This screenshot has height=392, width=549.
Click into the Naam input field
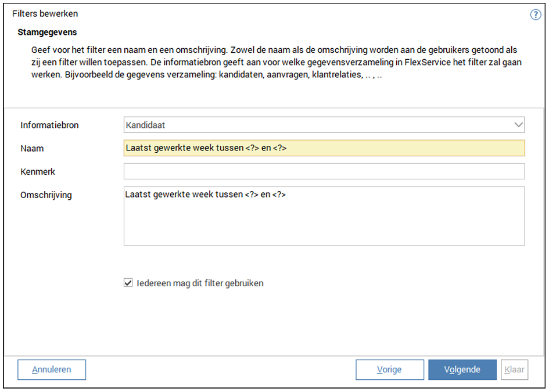[x=324, y=148]
